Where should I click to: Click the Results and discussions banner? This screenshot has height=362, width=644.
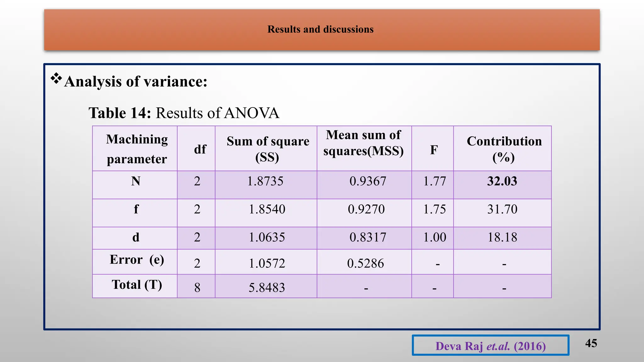click(x=321, y=30)
